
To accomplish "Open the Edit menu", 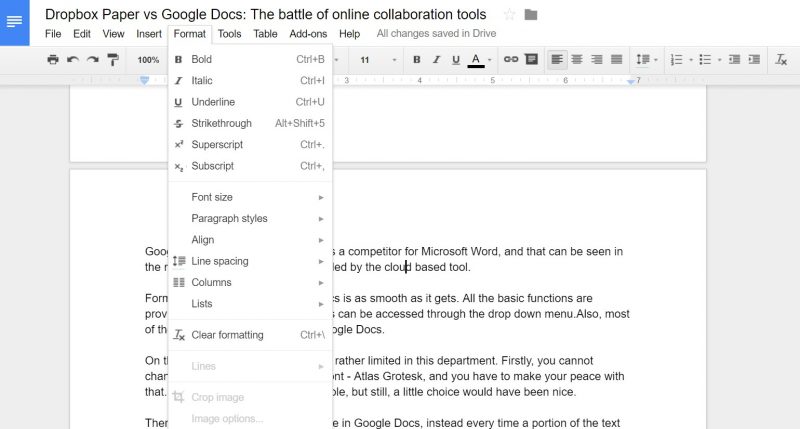I will click(82, 34).
